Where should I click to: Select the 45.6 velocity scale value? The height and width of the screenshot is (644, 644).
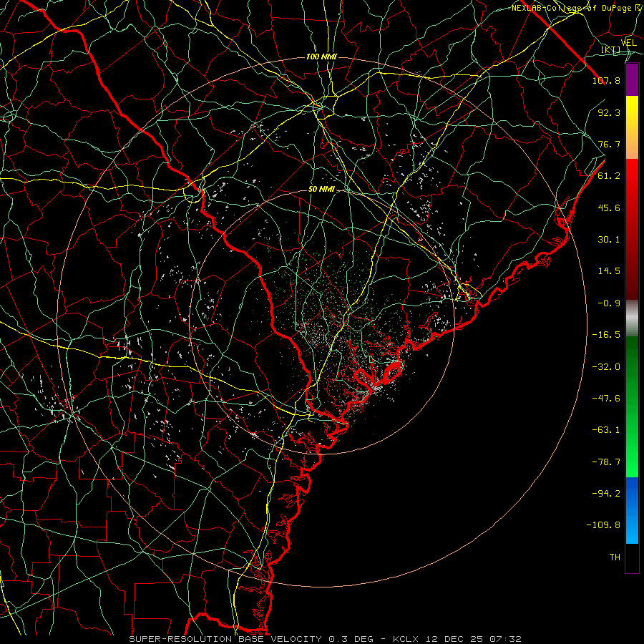pyautogui.click(x=609, y=208)
